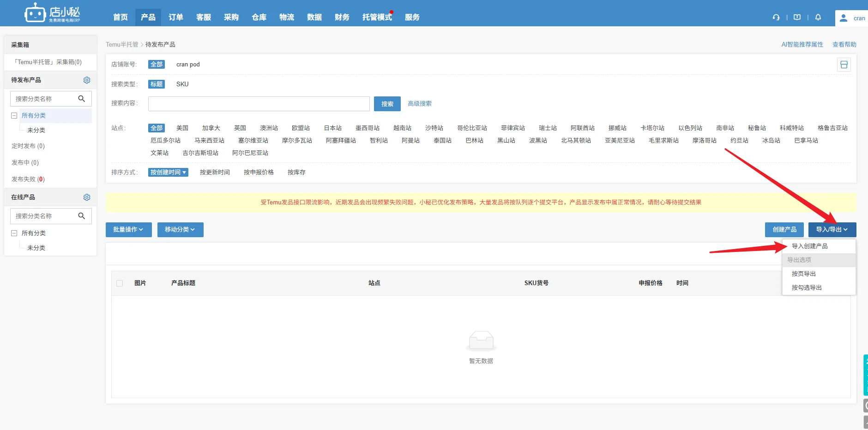The height and width of the screenshot is (430, 868).
Task: Go to the 订单 top navigation tab
Action: (176, 17)
